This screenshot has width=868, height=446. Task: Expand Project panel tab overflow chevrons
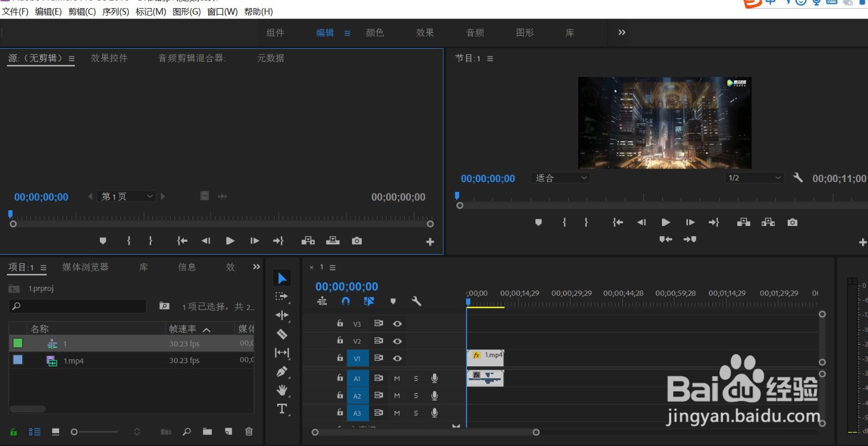click(257, 267)
